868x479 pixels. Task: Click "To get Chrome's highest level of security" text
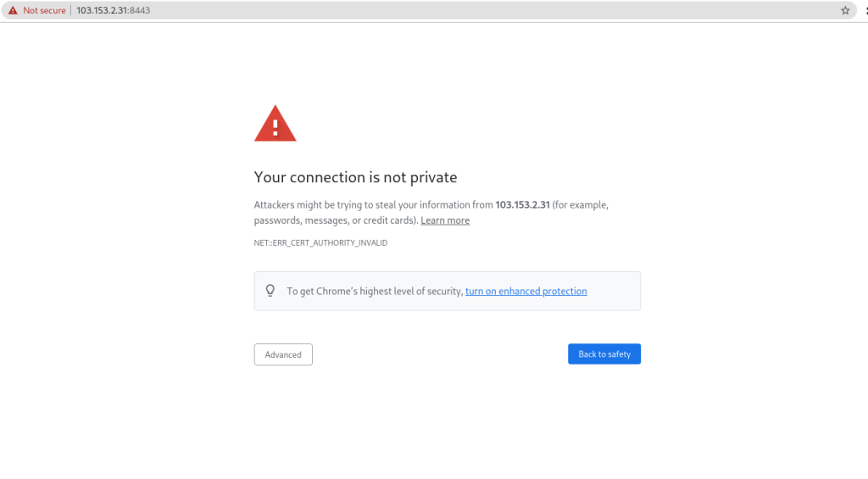375,291
